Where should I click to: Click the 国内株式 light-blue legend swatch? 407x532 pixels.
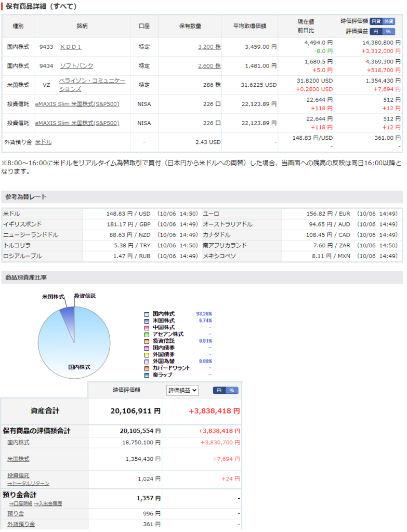(x=147, y=314)
